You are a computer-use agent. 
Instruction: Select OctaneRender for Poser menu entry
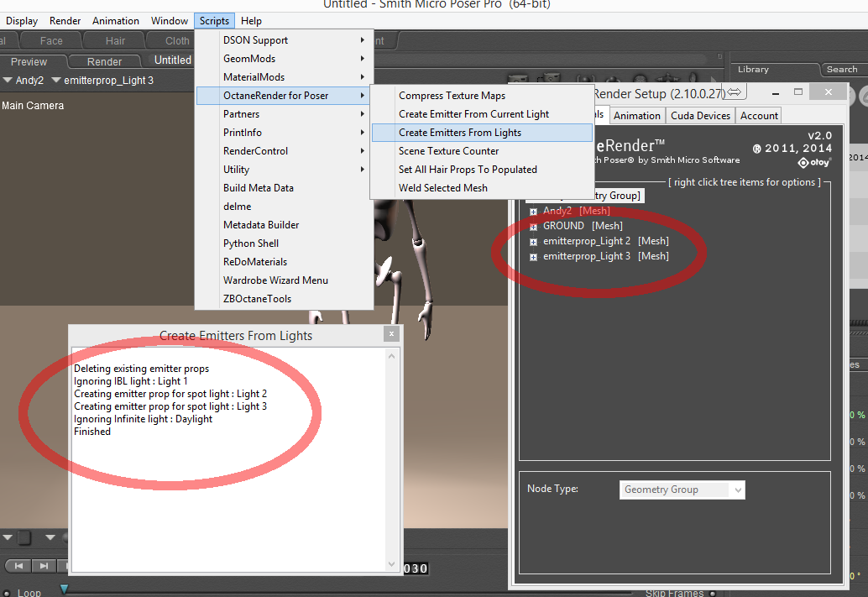285,95
